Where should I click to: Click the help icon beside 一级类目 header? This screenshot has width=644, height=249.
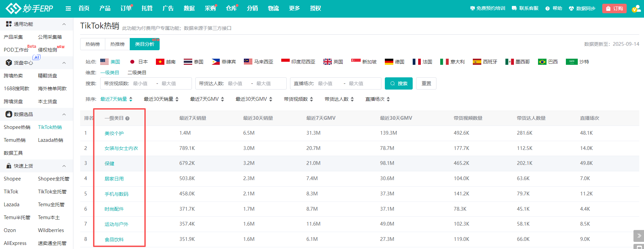pos(127,118)
